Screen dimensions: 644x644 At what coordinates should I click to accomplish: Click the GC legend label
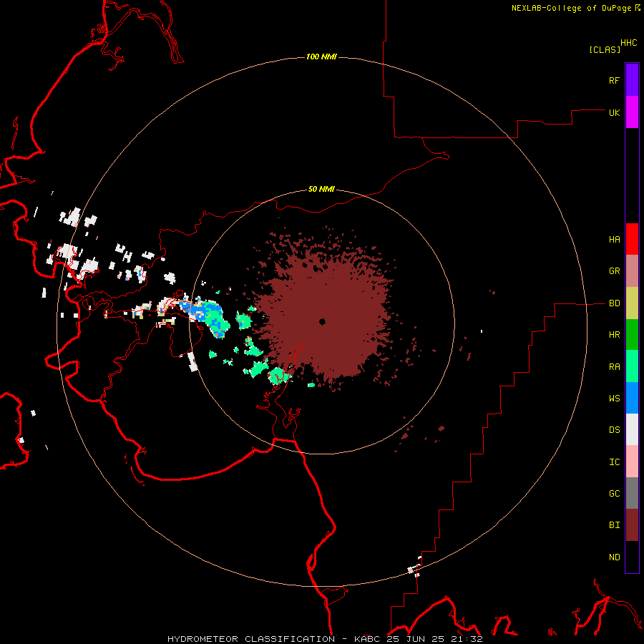pos(615,494)
